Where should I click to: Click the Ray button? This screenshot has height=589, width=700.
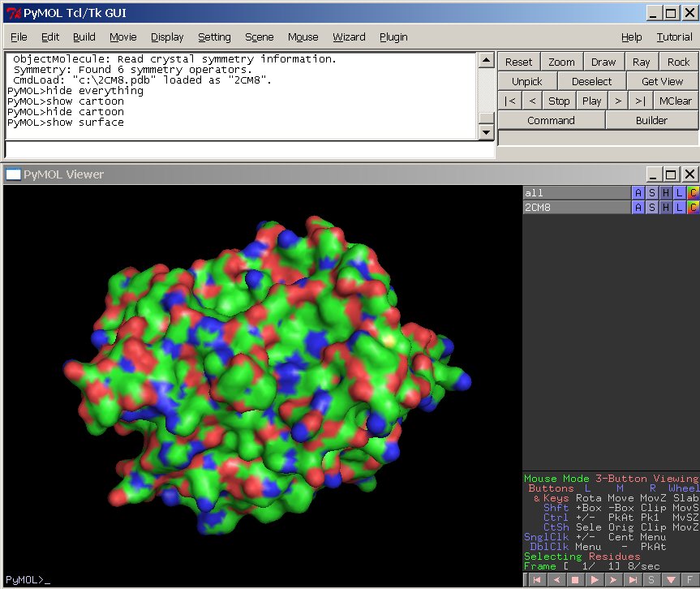[641, 62]
